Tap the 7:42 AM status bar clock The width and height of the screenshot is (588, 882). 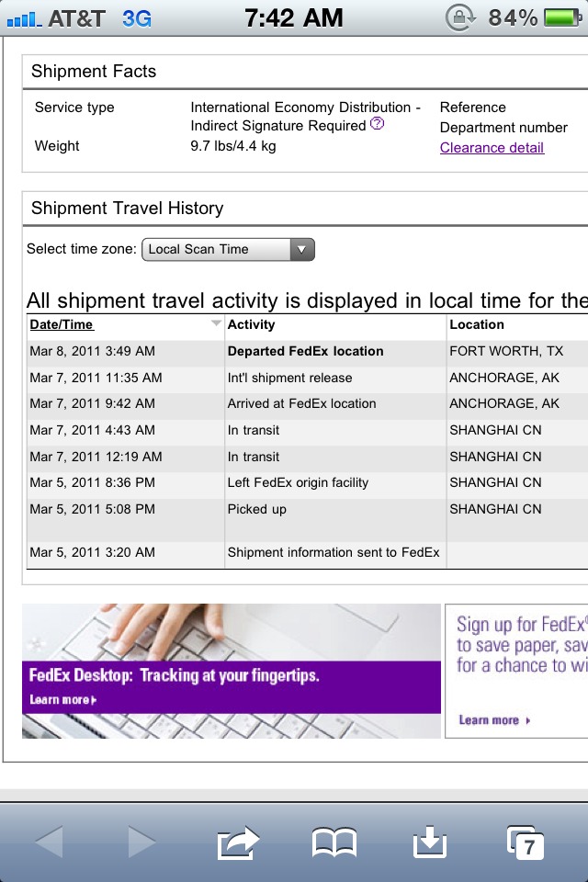[x=294, y=18]
